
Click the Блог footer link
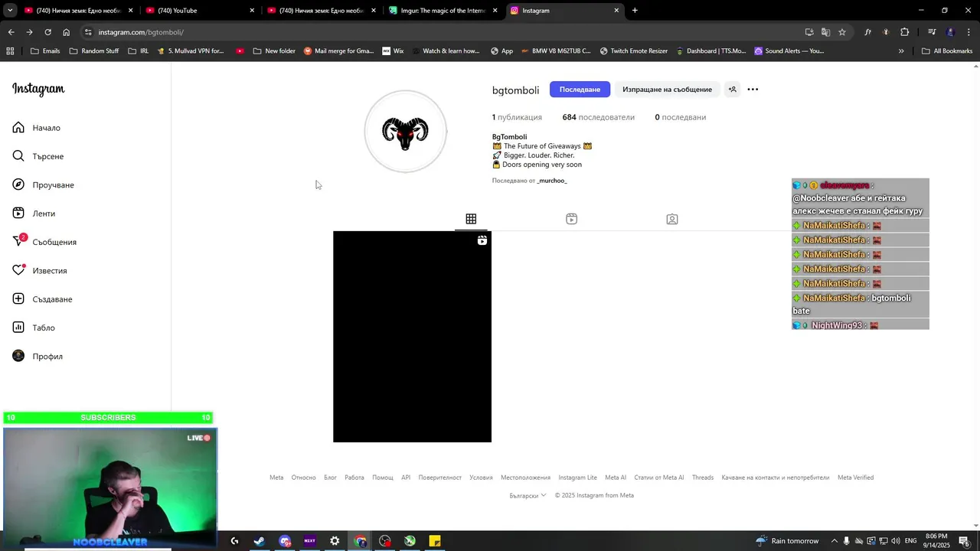click(x=330, y=478)
